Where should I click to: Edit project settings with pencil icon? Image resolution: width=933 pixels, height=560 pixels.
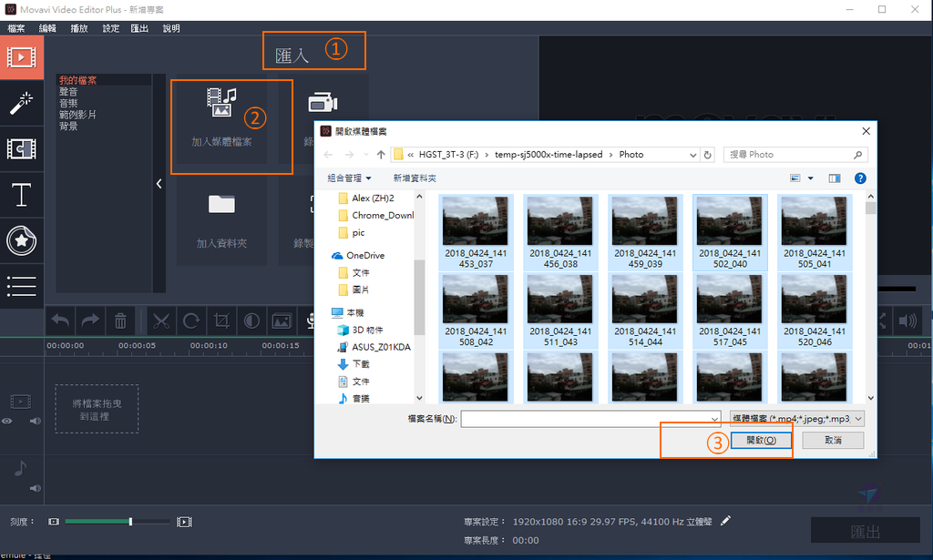click(725, 522)
